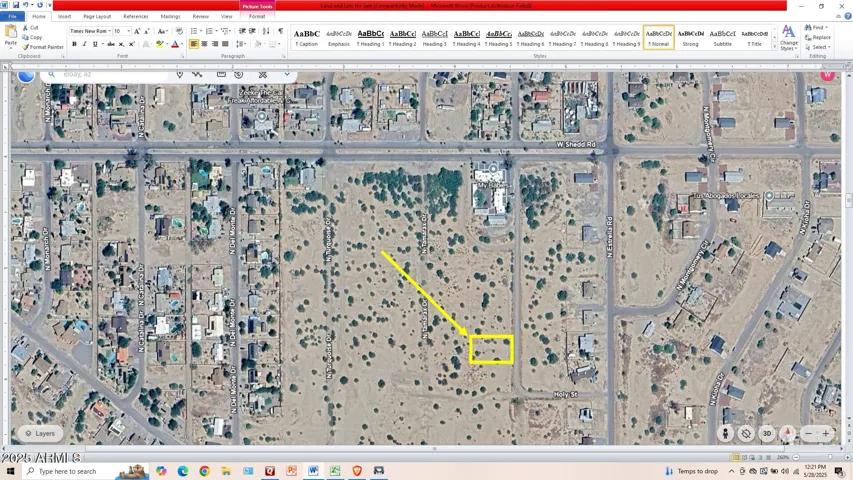Screen dimensions: 853x480
Task: Toggle strikethrough formatting
Action: [111, 44]
